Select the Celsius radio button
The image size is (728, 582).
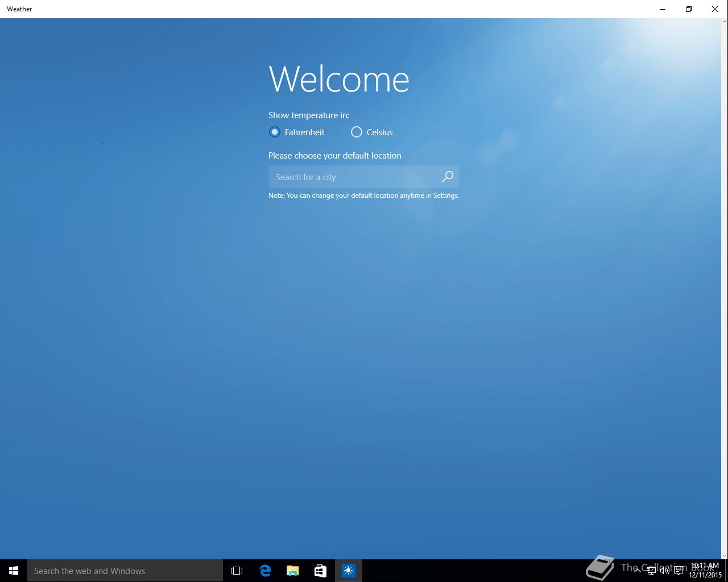click(x=357, y=132)
